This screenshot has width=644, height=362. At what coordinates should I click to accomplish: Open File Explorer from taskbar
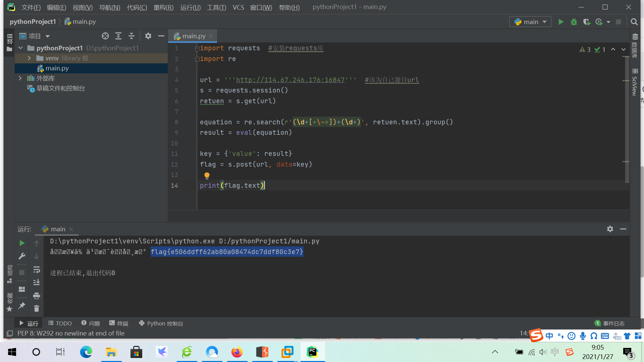click(x=111, y=352)
